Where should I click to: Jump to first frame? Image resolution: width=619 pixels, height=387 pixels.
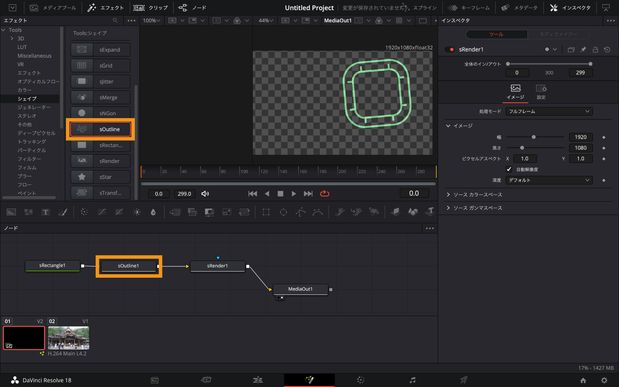252,194
